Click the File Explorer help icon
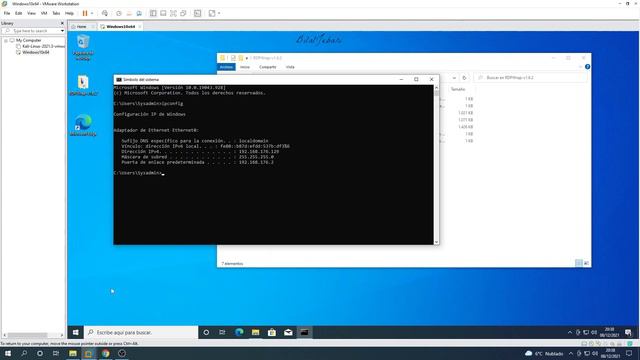 point(587,67)
